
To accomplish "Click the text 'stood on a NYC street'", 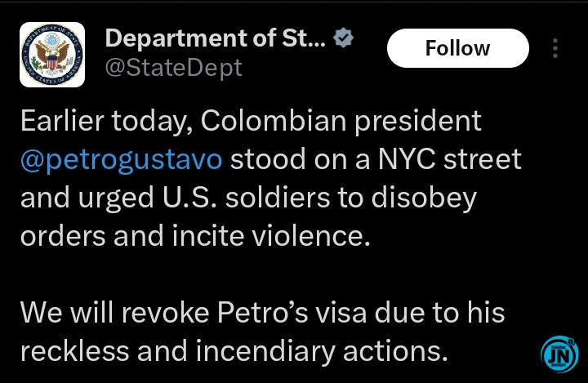I will (x=376, y=159).
